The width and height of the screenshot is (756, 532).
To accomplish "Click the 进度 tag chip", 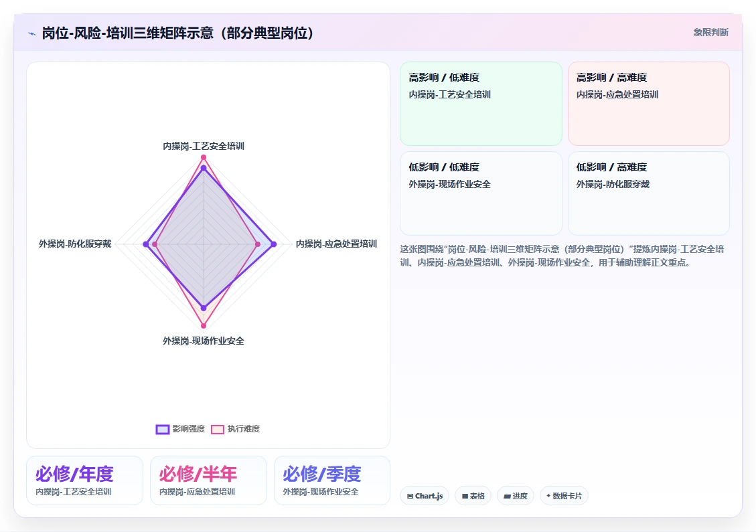I will point(516,496).
